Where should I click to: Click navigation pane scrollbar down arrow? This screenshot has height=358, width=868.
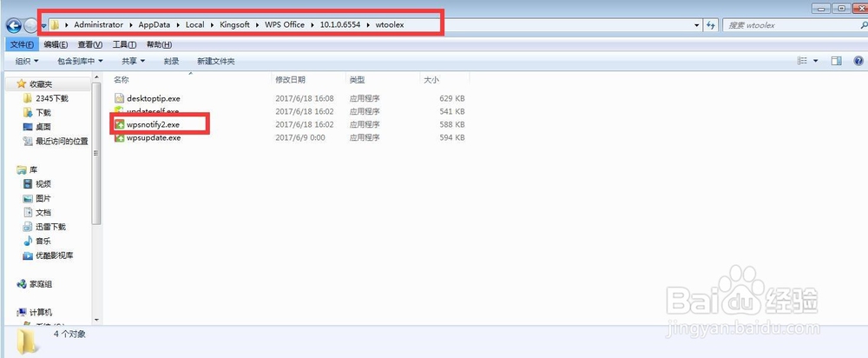[96, 320]
